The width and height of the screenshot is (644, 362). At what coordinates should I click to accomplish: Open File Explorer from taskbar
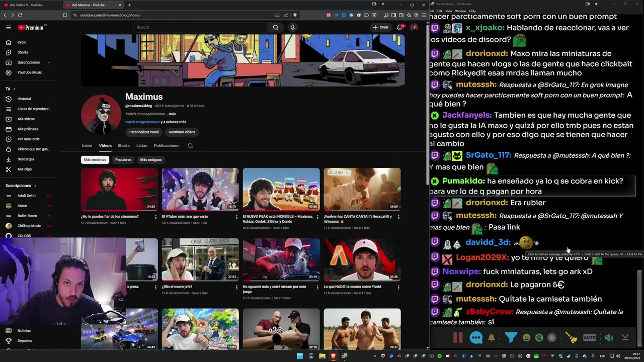pyautogui.click(x=322, y=356)
